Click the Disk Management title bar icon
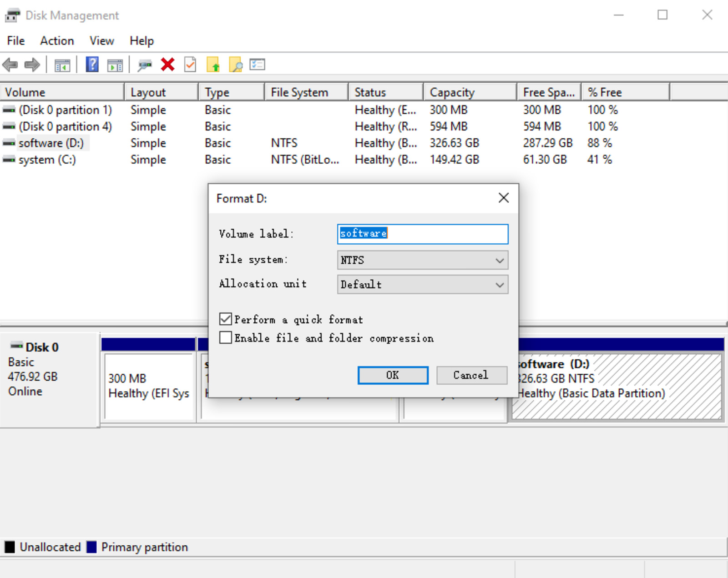Viewport: 728px width, 578px height. click(12, 15)
